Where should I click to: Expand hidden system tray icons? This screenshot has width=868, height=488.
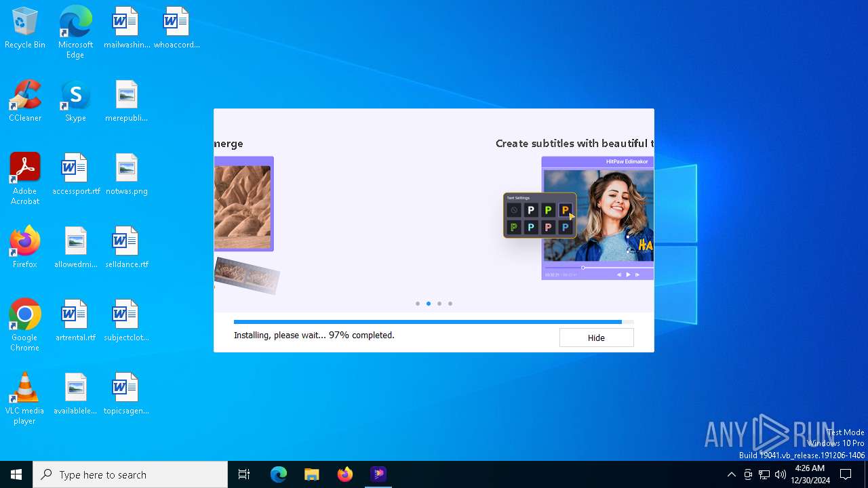point(731,474)
